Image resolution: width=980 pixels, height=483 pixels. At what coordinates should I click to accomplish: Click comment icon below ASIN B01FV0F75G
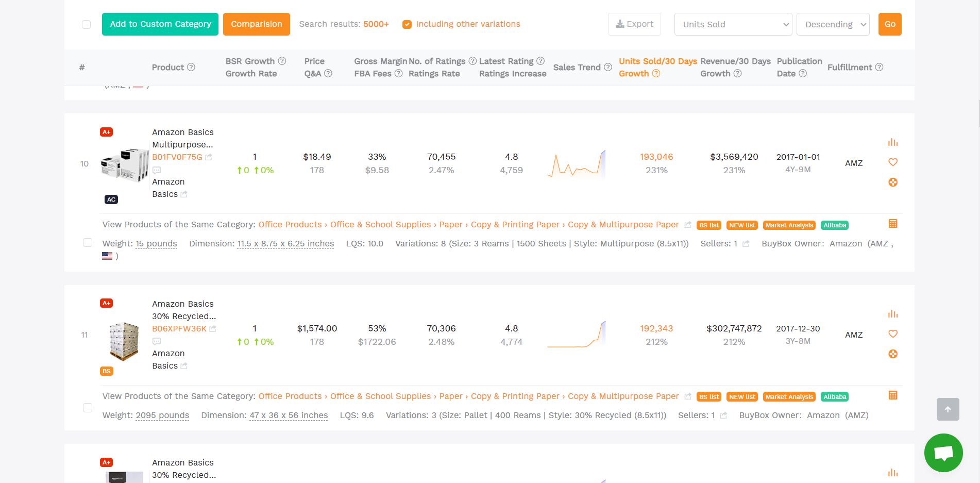pos(157,170)
